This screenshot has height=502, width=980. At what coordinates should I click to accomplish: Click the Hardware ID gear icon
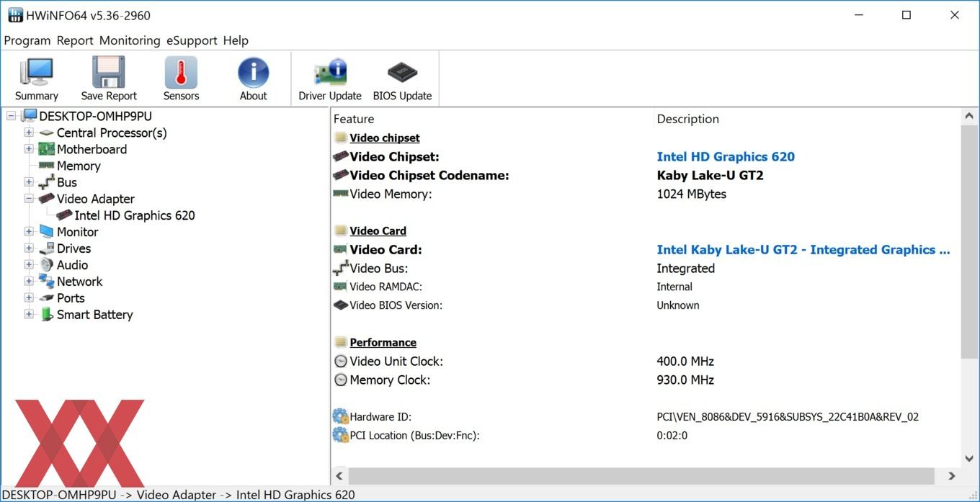[x=341, y=416]
